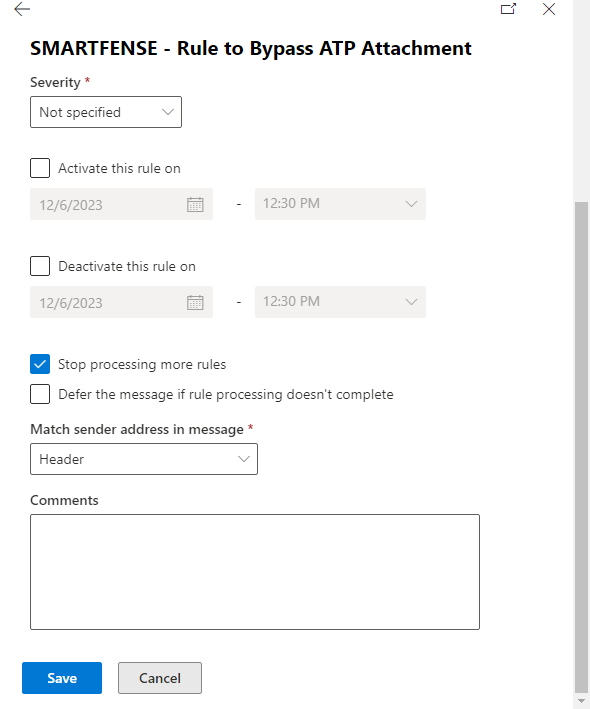This screenshot has height=709, width=590.
Task: Open the activation date calendar picker
Action: click(195, 204)
